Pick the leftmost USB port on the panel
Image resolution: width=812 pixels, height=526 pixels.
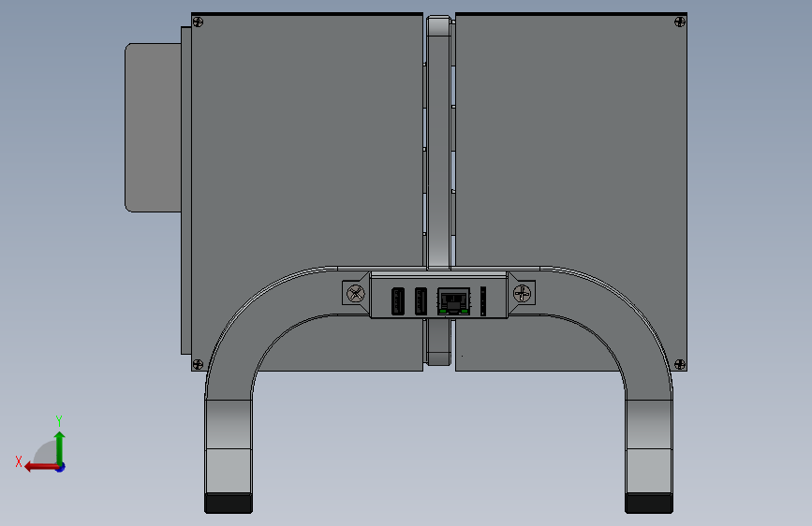click(398, 301)
